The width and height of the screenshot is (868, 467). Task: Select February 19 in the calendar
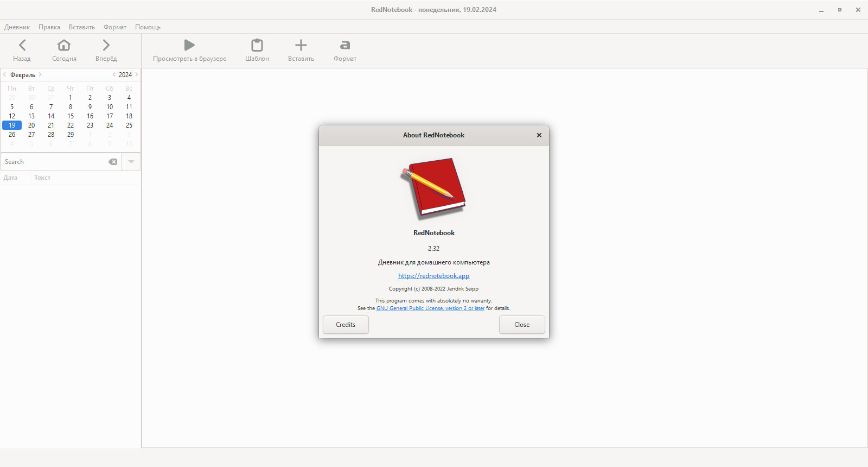click(12, 125)
